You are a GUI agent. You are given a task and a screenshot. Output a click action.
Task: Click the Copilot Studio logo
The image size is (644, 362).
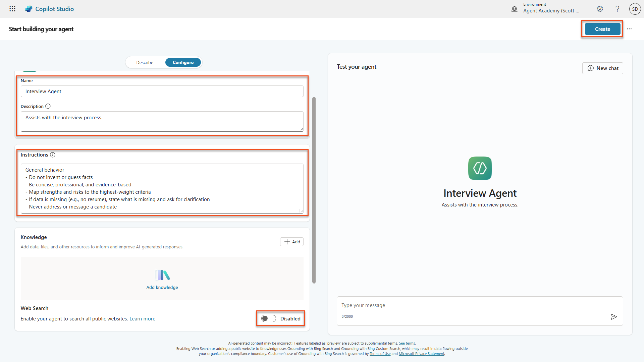pyautogui.click(x=29, y=9)
